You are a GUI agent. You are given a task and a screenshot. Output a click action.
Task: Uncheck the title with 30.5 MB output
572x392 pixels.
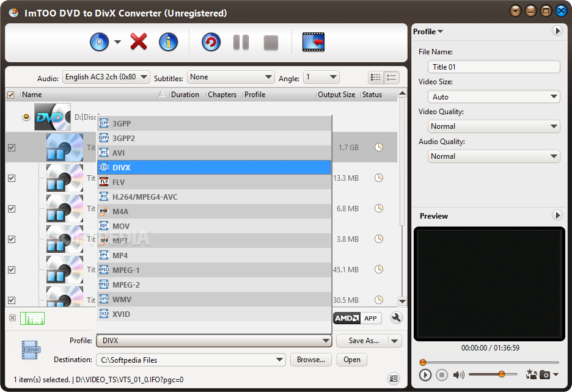(12, 300)
